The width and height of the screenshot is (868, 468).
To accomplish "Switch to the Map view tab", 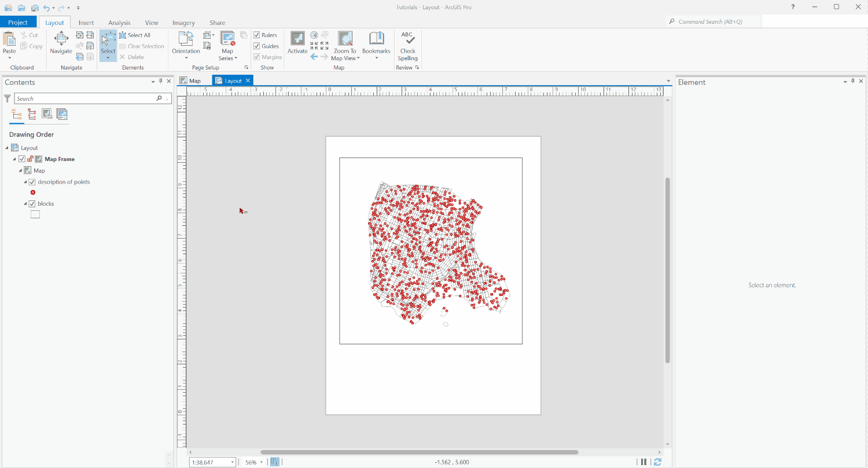I will [190, 81].
